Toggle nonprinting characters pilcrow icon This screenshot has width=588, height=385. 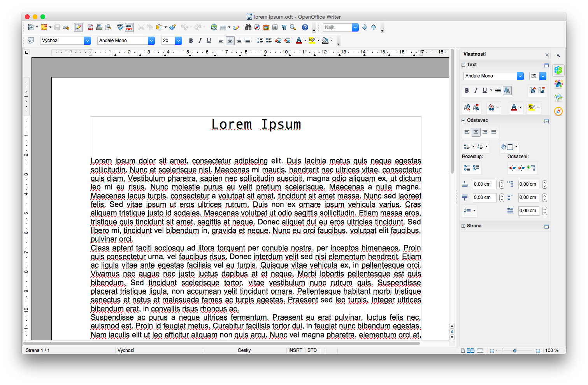(284, 27)
